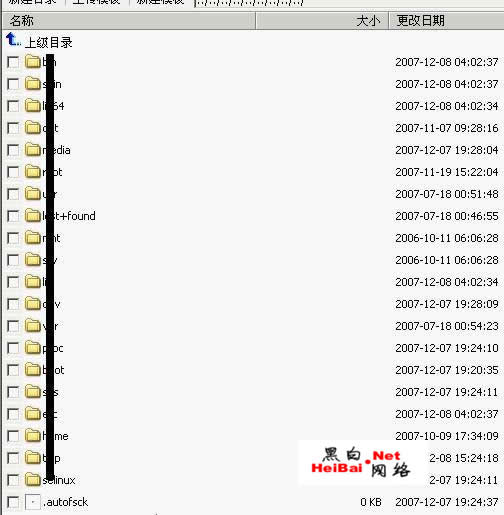The width and height of the screenshot is (504, 515).
Task: Open the media folder icon
Action: tap(33, 150)
